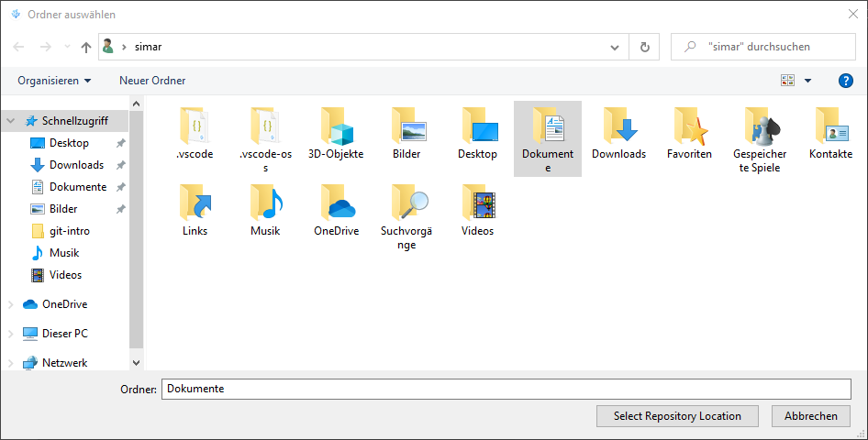Screen dimensions: 868x440
Task: Select the Dokumente folder in file list
Action: coord(548,138)
